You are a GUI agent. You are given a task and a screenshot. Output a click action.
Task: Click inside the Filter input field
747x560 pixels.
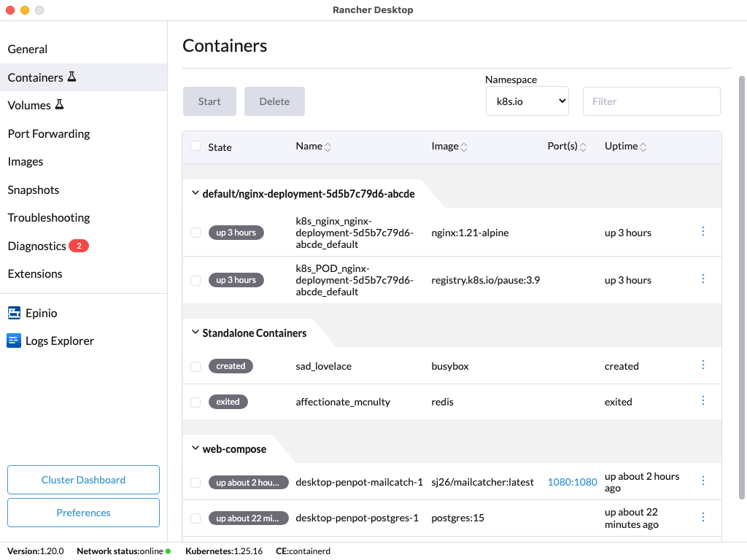(651, 101)
